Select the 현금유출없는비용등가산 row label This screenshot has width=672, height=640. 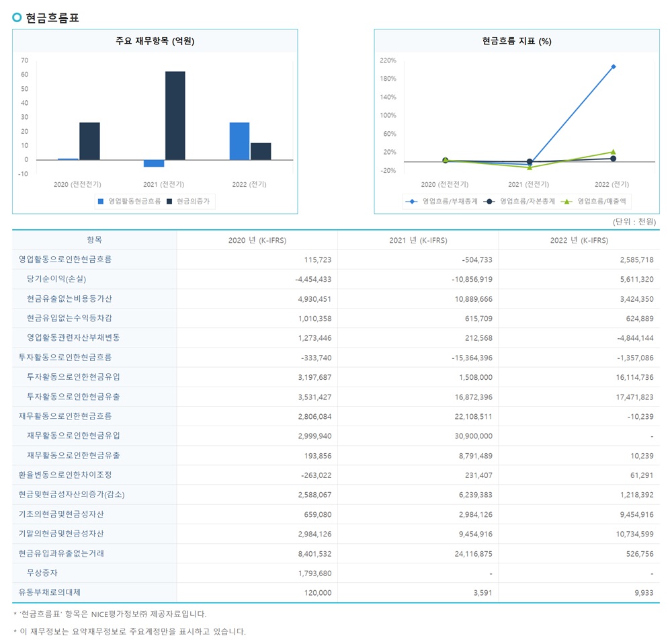[x=69, y=298]
